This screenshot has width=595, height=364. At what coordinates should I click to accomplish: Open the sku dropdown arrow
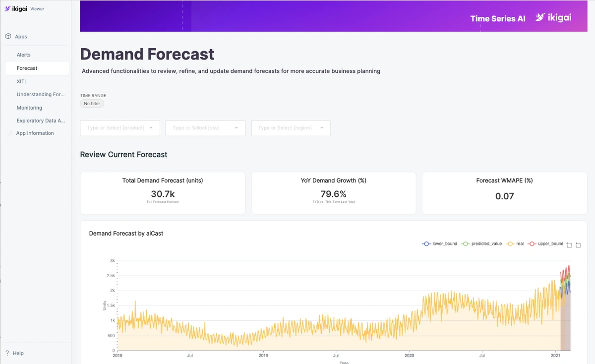tap(237, 128)
